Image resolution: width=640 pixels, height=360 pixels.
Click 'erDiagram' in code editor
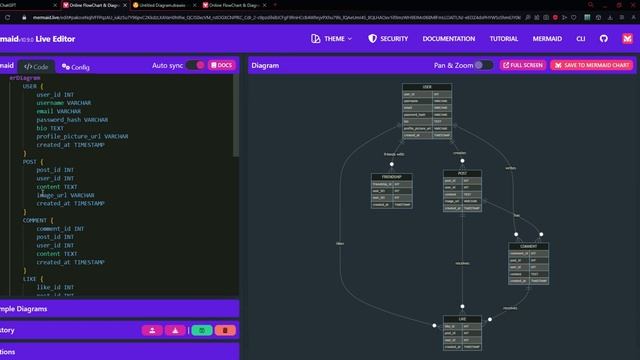[25, 78]
